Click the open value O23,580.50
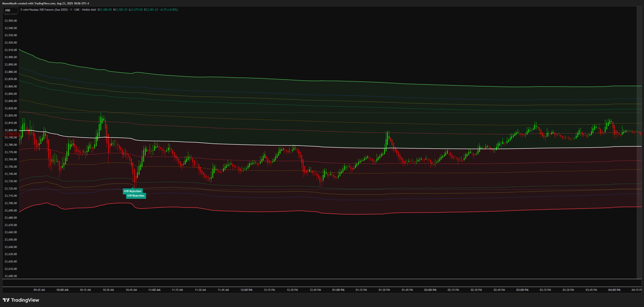This screenshot has height=307, width=644. (x=105, y=10)
